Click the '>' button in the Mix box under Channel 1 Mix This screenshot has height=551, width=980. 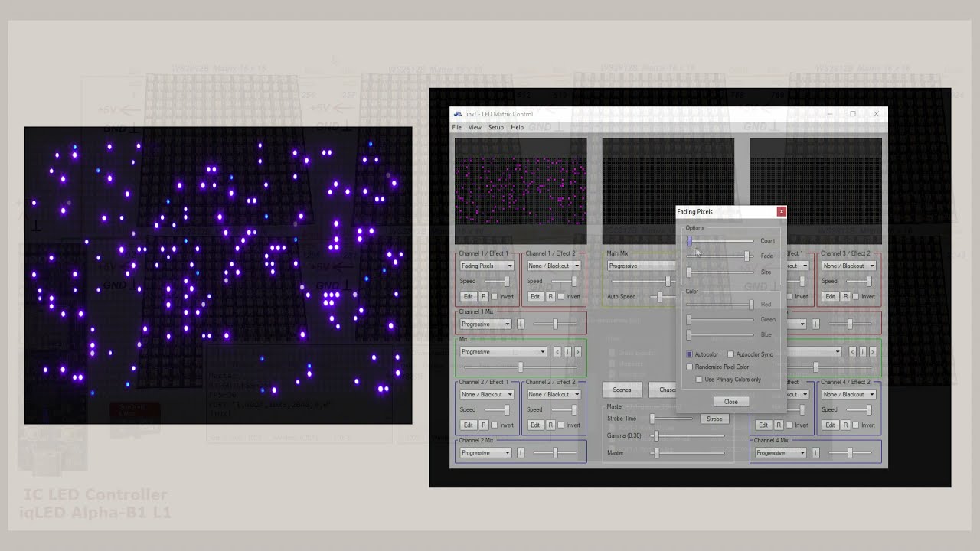(x=577, y=352)
